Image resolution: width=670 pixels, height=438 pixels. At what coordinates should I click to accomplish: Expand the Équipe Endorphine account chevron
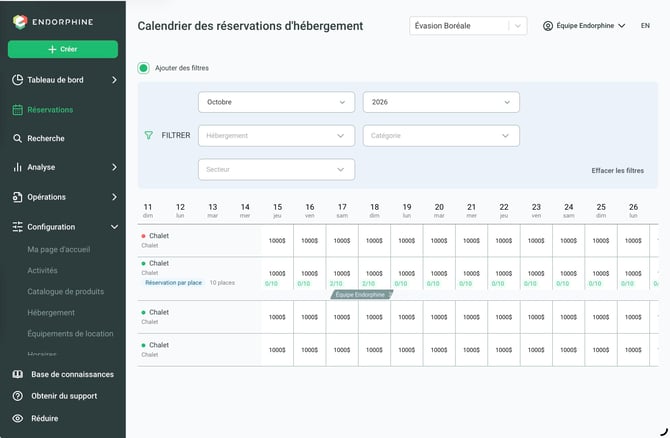point(622,26)
